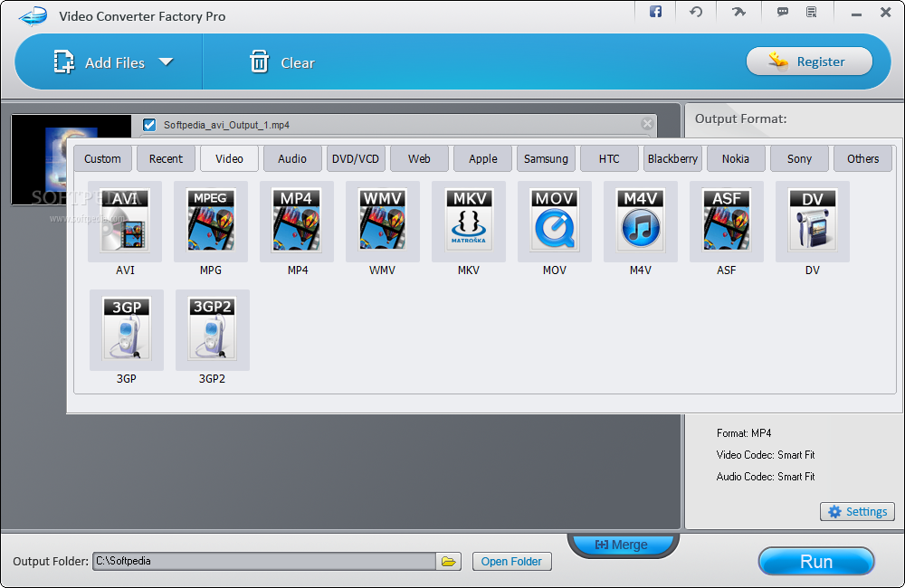905x588 pixels.
Task: Open the Apple devices tab
Action: click(483, 158)
